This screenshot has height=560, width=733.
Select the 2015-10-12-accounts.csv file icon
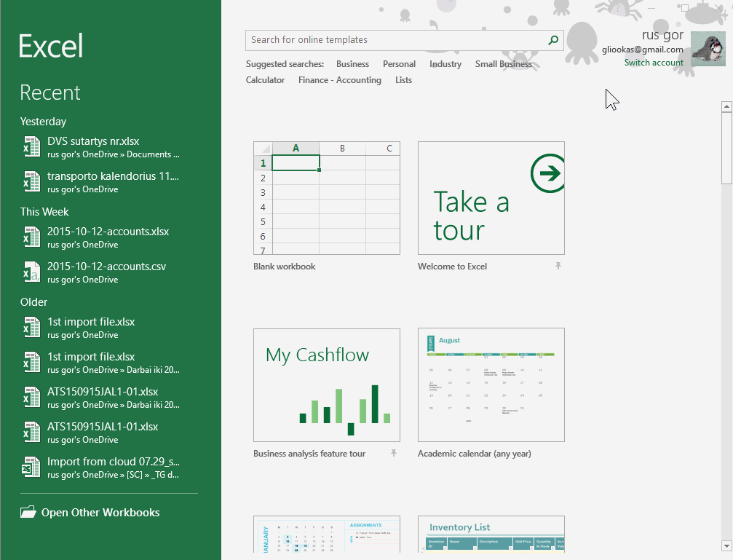point(32,272)
